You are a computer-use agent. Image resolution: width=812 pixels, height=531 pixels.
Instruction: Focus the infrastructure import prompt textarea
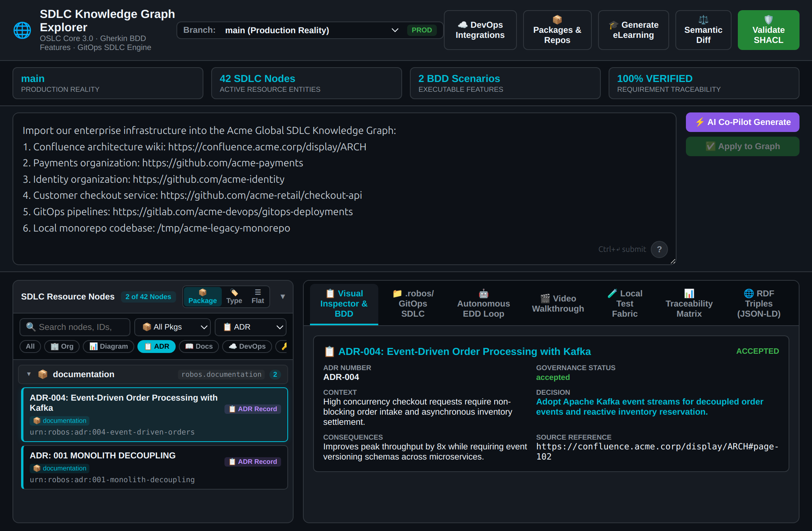point(344,189)
